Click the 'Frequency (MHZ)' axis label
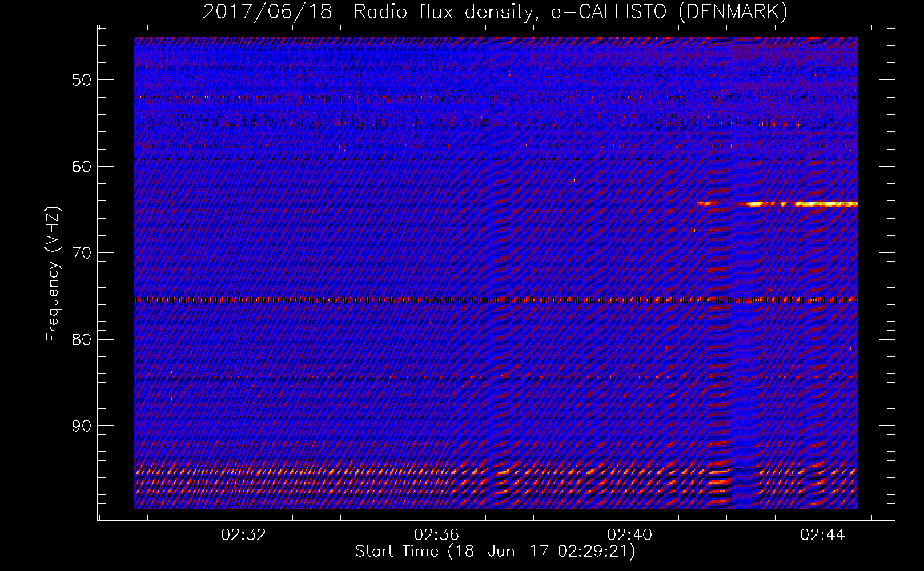 pyautogui.click(x=53, y=274)
